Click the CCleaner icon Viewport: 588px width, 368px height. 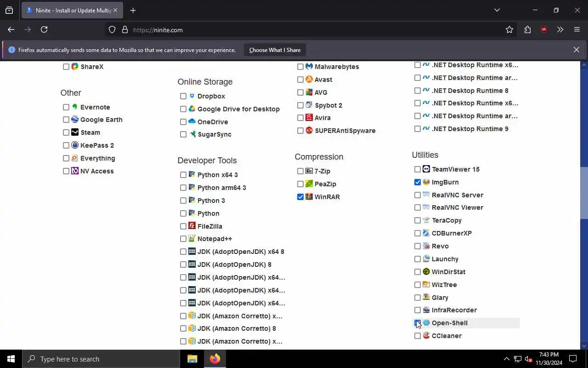pos(426,336)
